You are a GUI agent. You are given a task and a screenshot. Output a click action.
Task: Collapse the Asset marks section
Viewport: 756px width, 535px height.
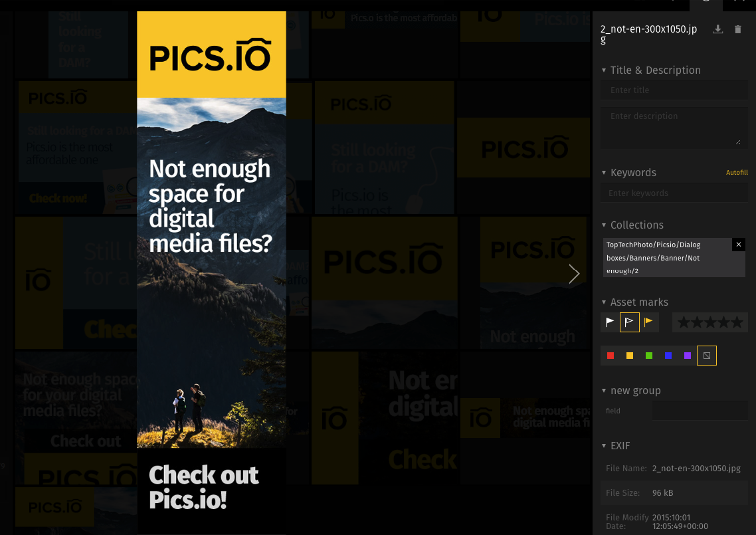[x=604, y=302]
